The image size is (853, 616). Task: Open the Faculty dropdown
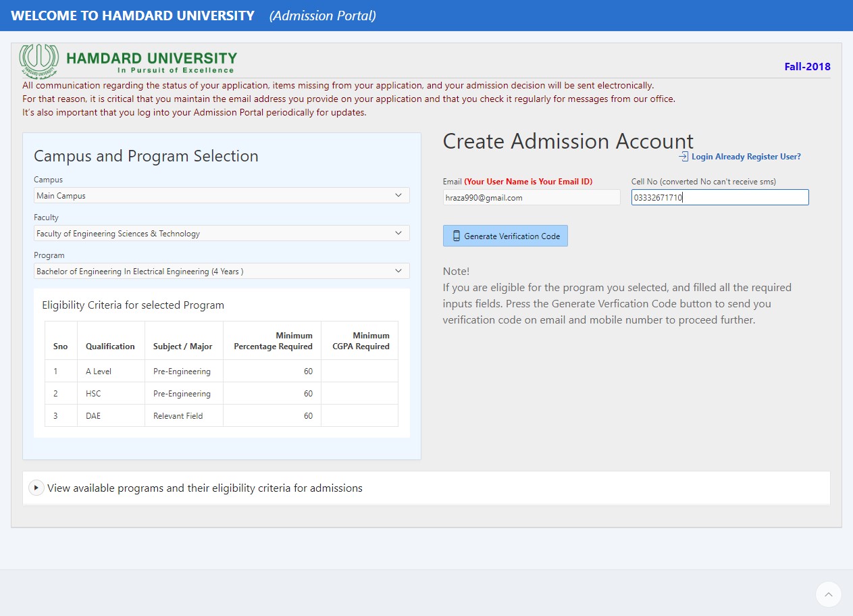click(222, 233)
